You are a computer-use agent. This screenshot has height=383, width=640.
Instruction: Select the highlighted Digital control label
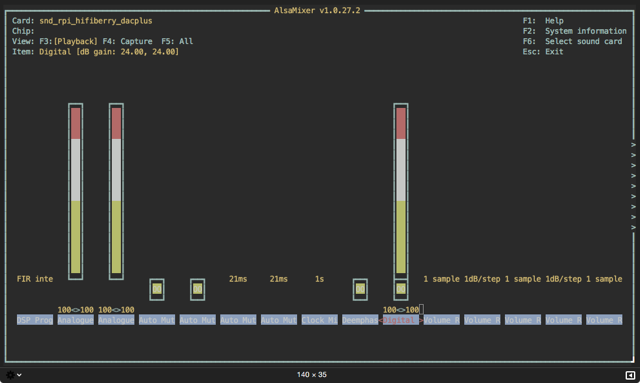pyautogui.click(x=401, y=320)
